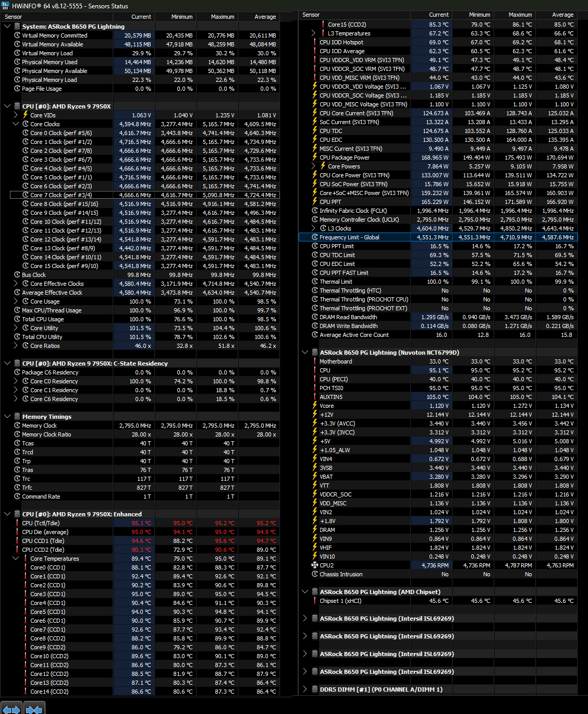This screenshot has width=588, height=714.
Task: Click the thermometer icon beside CPU (Tctl/Tdie)
Action: (x=17, y=523)
